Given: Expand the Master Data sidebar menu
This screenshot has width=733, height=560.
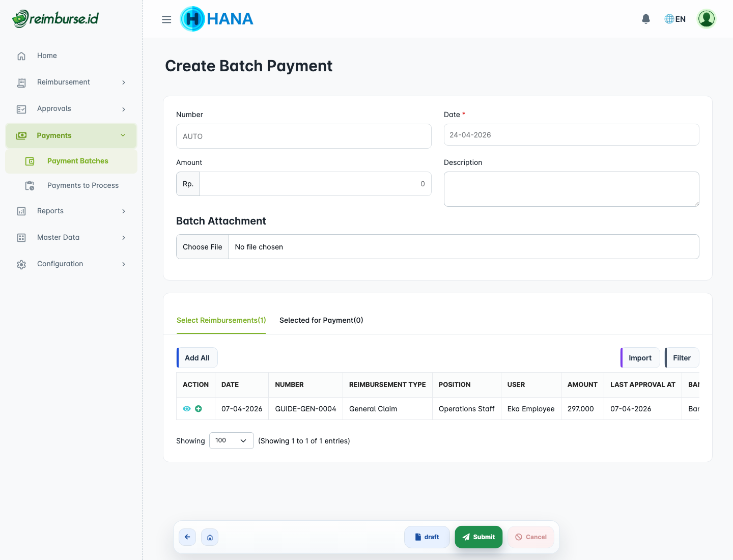Looking at the screenshot, I should (58, 237).
